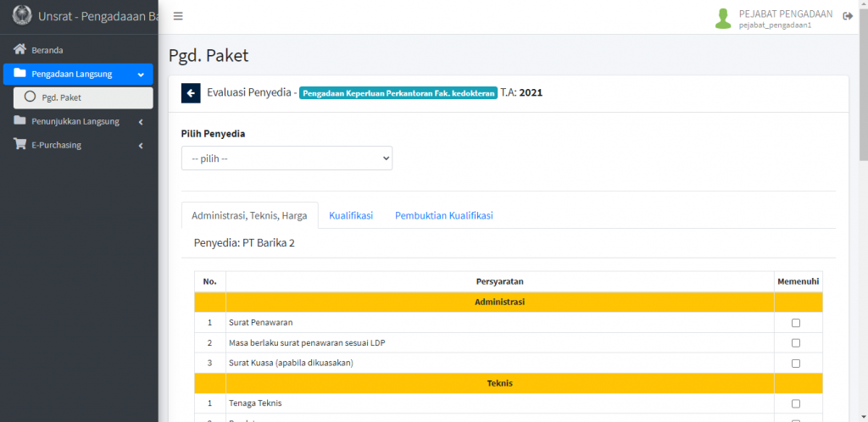Click the green user avatar icon

[723, 19]
